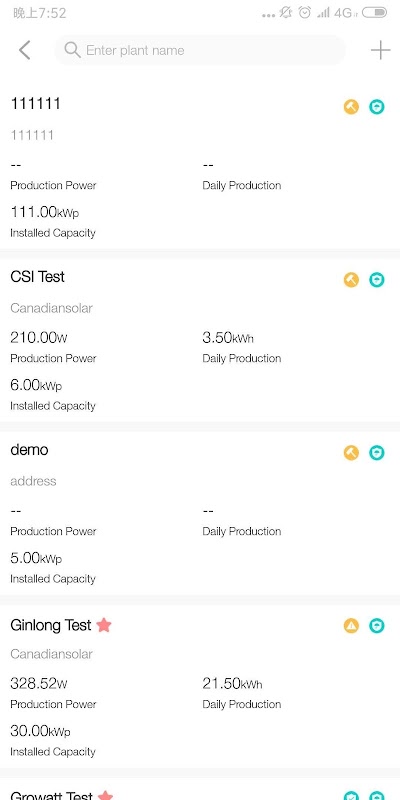Tap the battery indicator in status bar

click(374, 13)
